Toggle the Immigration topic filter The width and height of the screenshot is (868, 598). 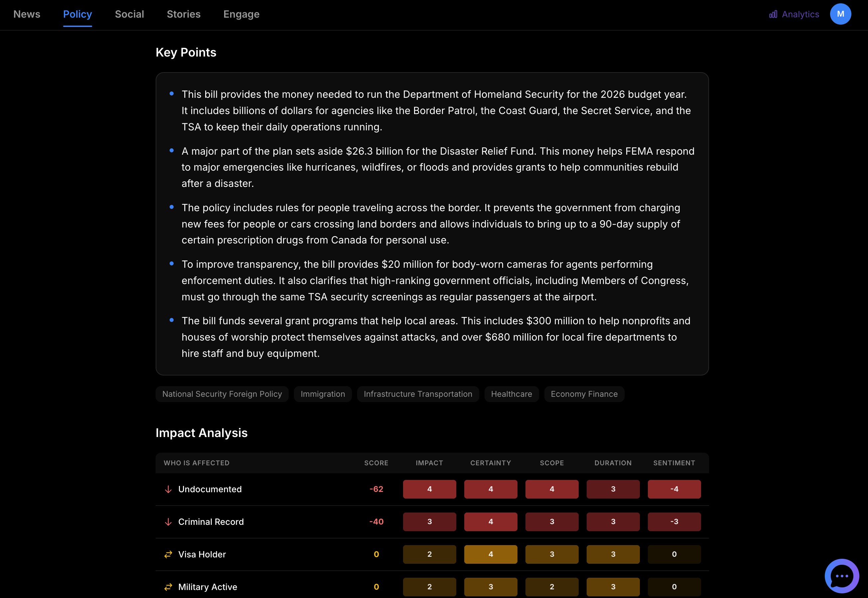coord(323,394)
